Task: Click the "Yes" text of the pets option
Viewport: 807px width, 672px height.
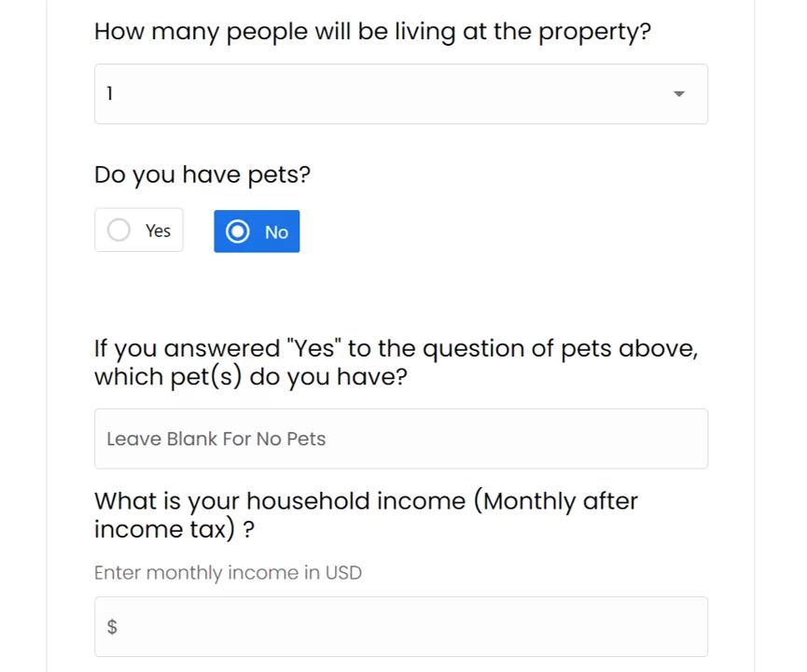Action: pos(158,231)
